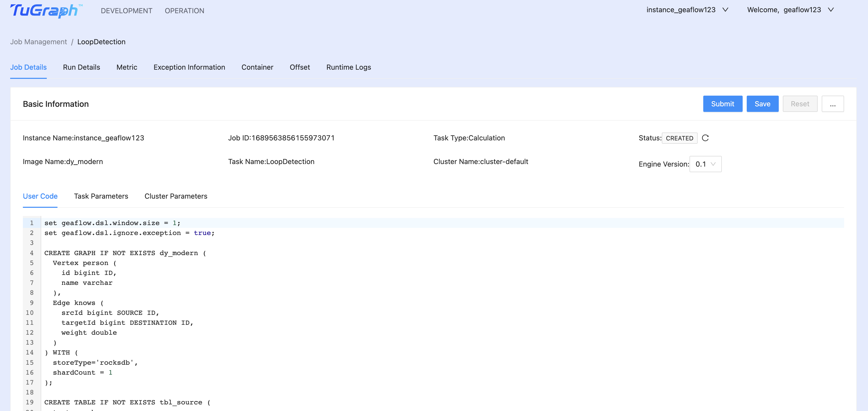
Task: Refresh the job status with the reload icon
Action: 706,138
